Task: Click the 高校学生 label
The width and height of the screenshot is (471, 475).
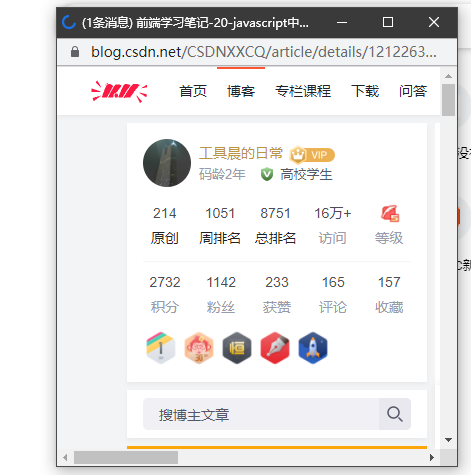Action: [x=306, y=174]
